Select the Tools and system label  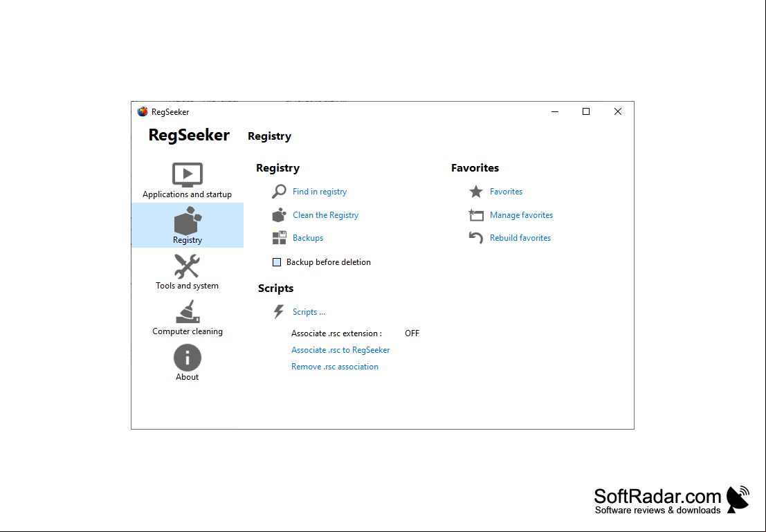[x=187, y=286]
